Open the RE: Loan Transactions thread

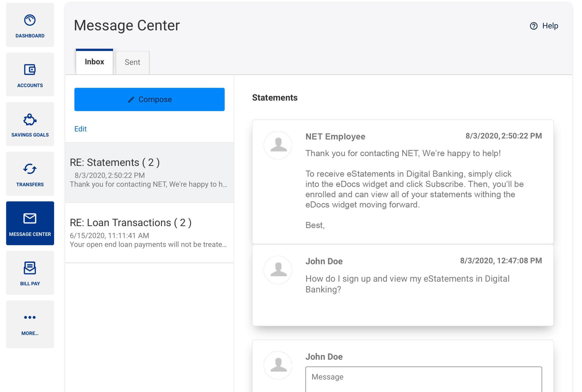149,233
